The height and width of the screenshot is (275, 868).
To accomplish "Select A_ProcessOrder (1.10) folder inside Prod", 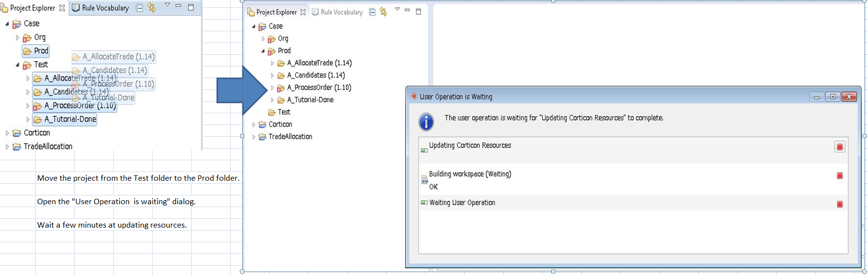I will [314, 87].
